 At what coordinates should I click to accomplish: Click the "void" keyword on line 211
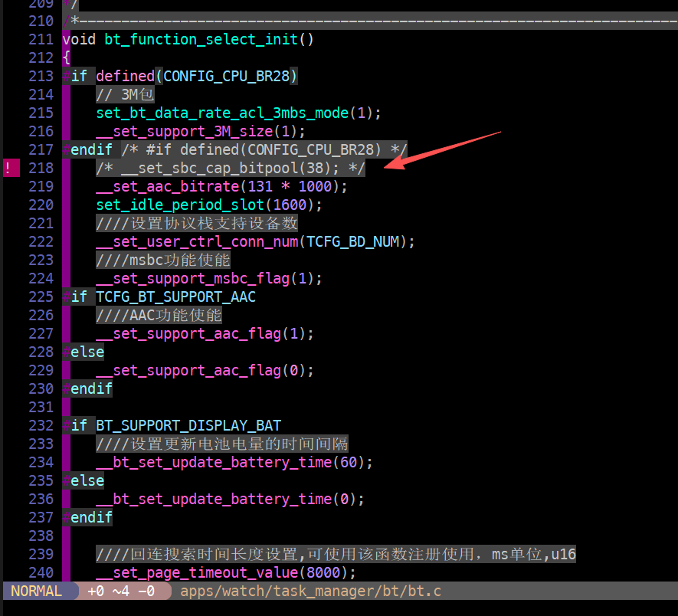click(x=79, y=39)
